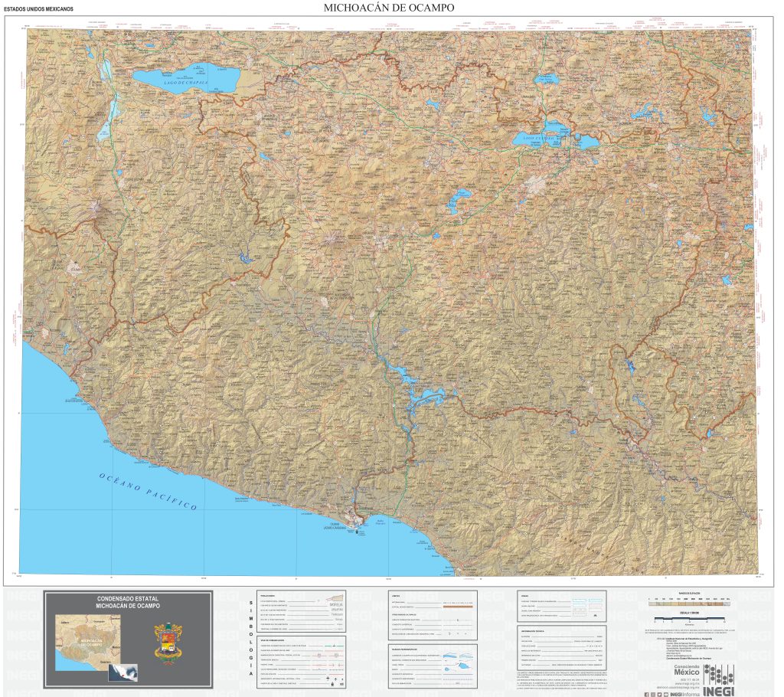Click the YouTube icon in the footer strip

(666, 694)
